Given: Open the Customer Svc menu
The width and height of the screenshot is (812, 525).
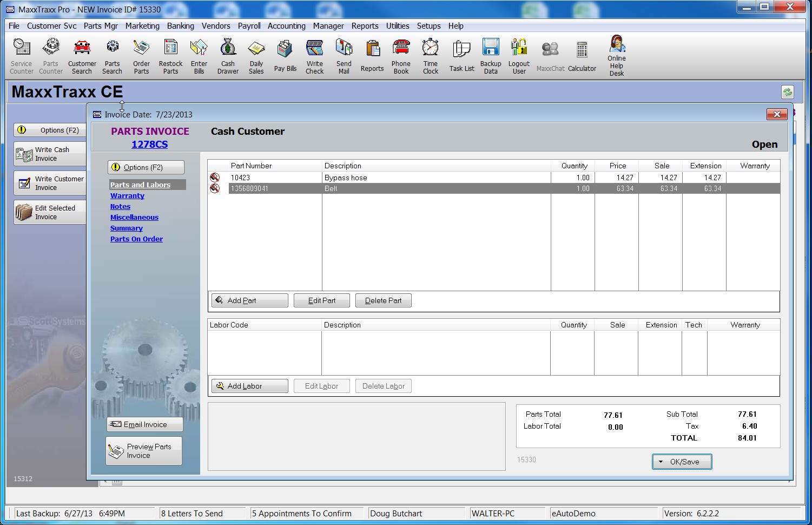Looking at the screenshot, I should pos(52,26).
